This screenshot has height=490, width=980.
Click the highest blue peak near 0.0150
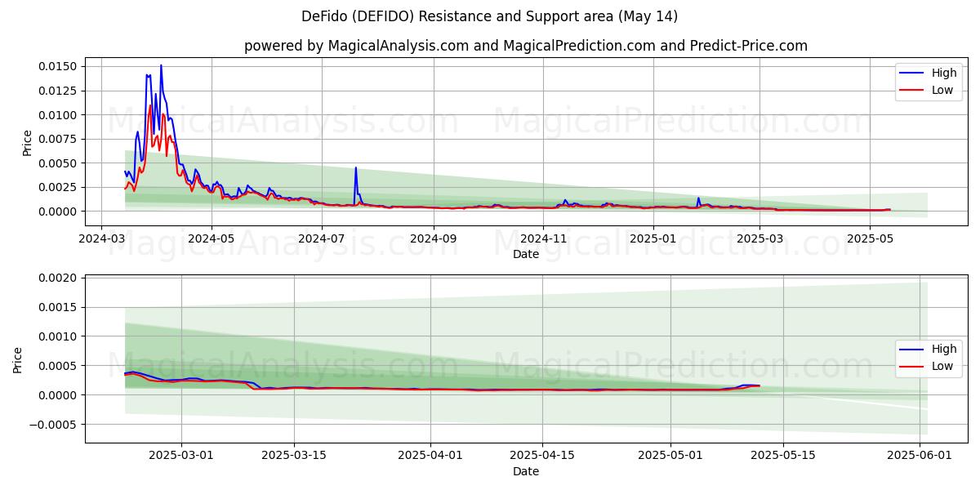click(161, 66)
